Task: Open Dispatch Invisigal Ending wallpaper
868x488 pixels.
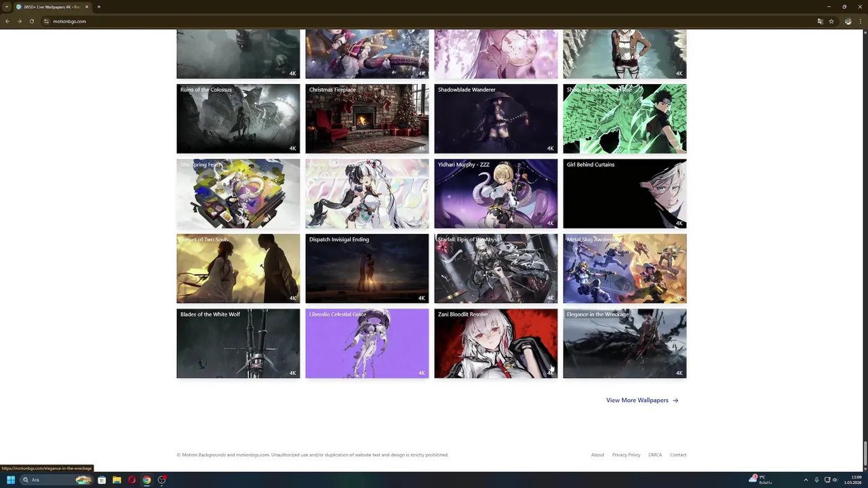Action: (367, 268)
